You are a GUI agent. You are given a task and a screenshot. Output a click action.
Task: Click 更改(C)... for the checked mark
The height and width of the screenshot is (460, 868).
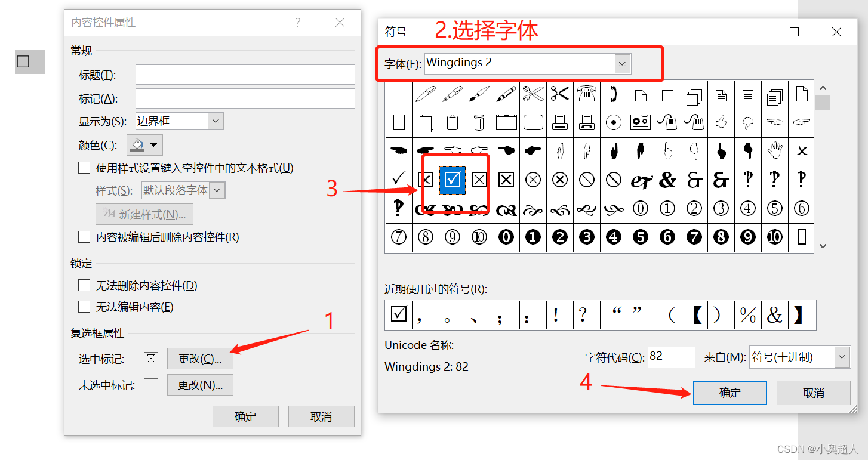(x=200, y=359)
